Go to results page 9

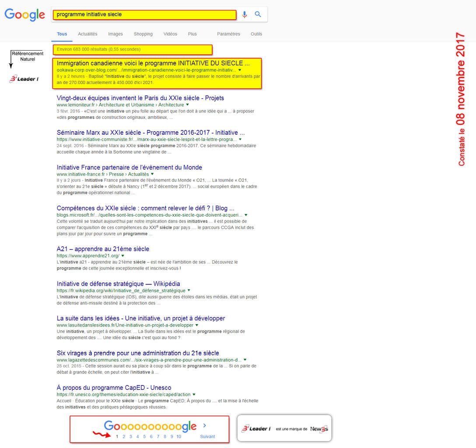pos(171,437)
